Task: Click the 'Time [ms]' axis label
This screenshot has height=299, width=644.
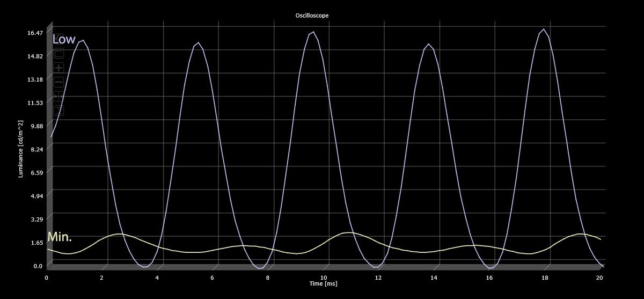Action: [323, 282]
